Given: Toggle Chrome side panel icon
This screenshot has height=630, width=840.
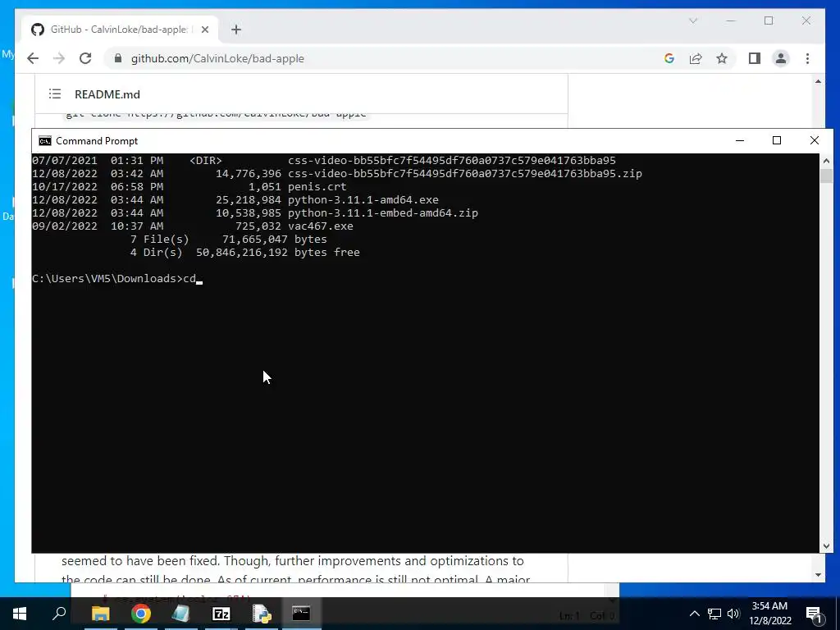Looking at the screenshot, I should coord(755,58).
